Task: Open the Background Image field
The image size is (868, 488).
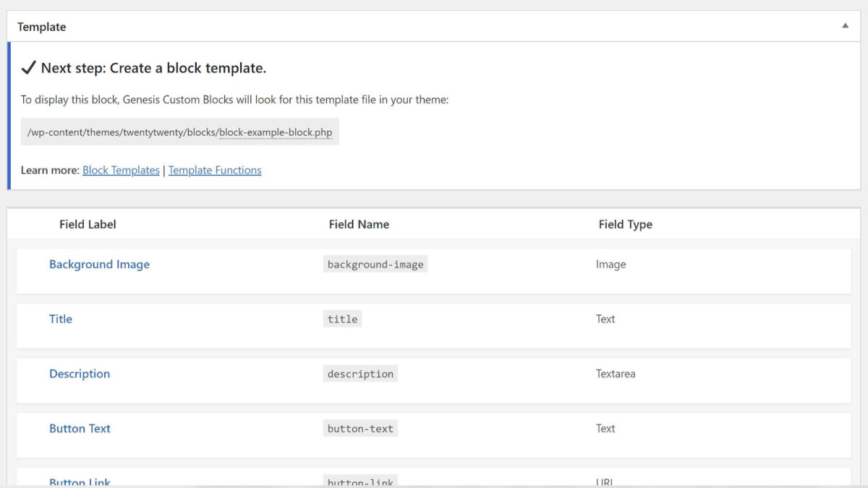Action: tap(99, 265)
